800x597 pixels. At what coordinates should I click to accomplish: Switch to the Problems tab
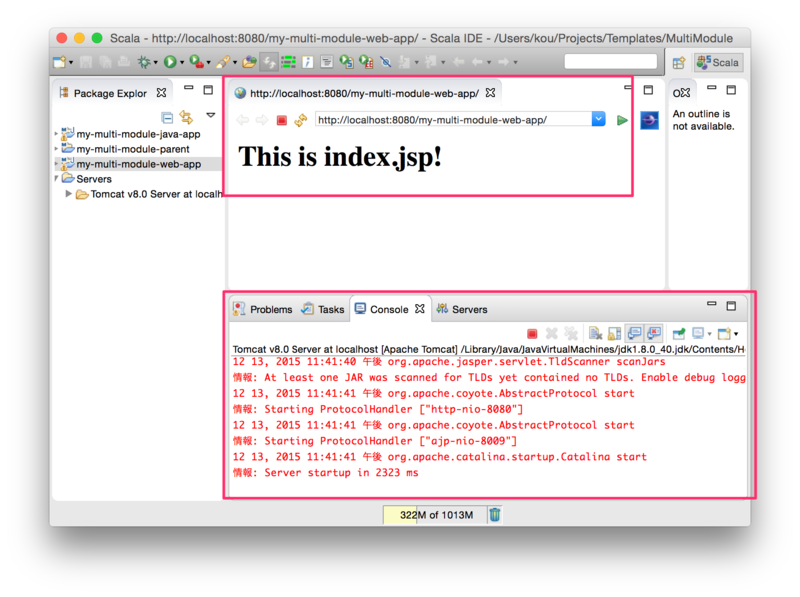point(263,309)
